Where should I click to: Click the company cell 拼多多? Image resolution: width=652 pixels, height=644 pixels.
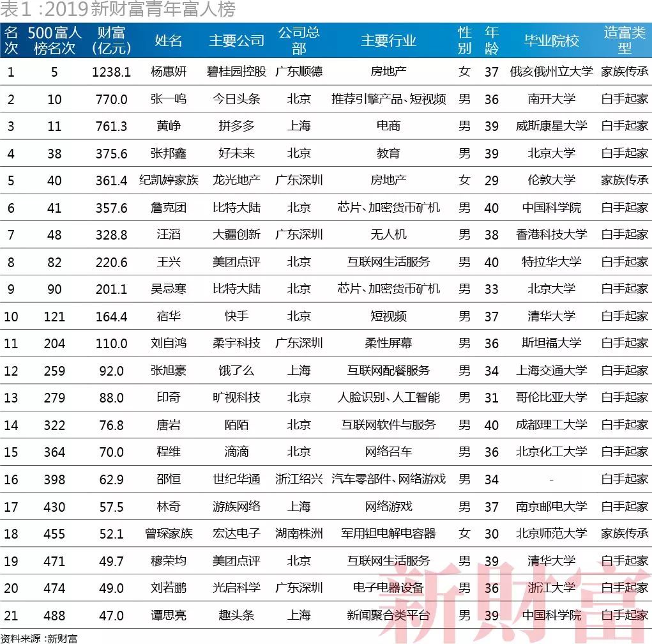[237, 126]
